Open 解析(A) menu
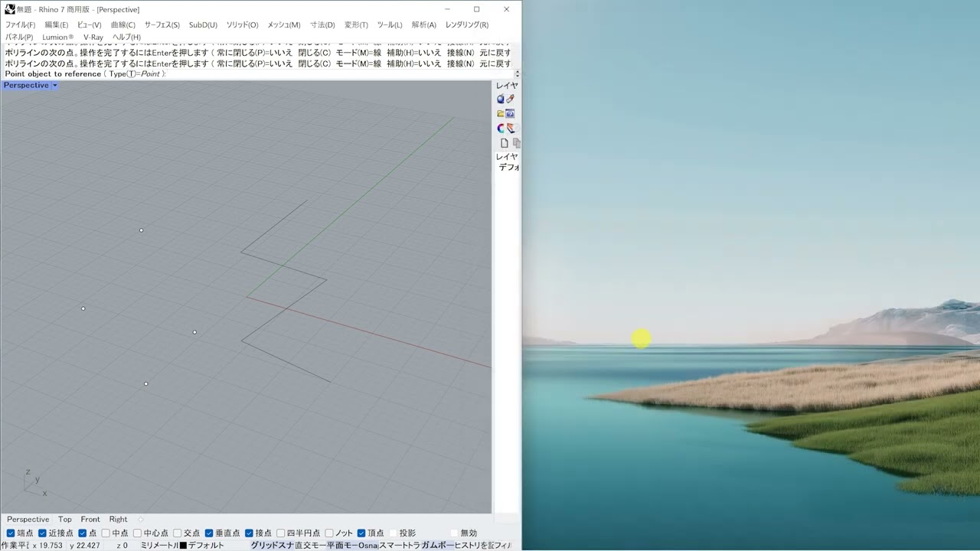 [x=423, y=24]
